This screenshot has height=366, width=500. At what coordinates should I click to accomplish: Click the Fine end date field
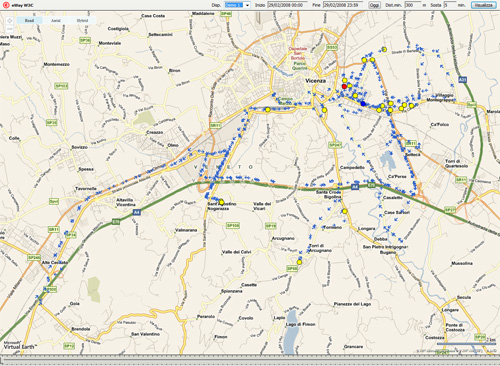(343, 5)
